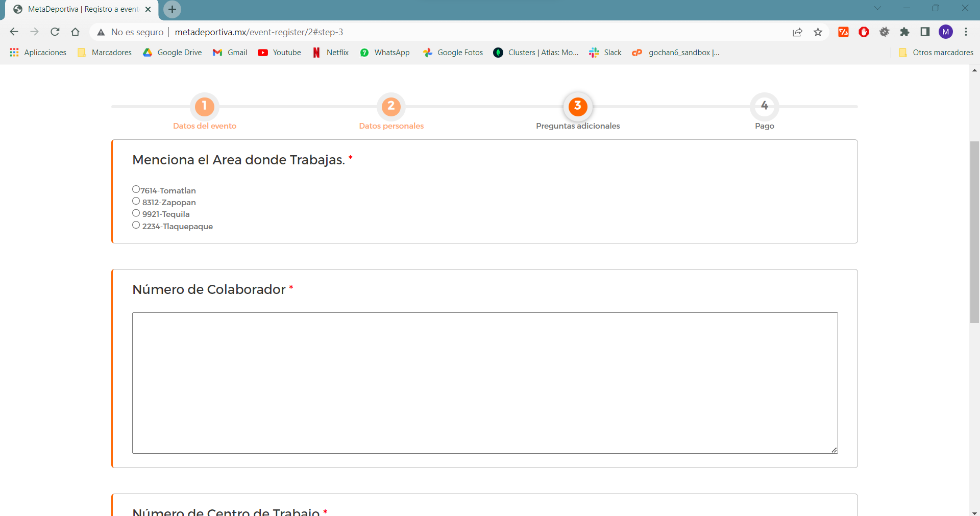Go back to the previous page
The height and width of the screenshot is (516, 980).
coord(14,32)
